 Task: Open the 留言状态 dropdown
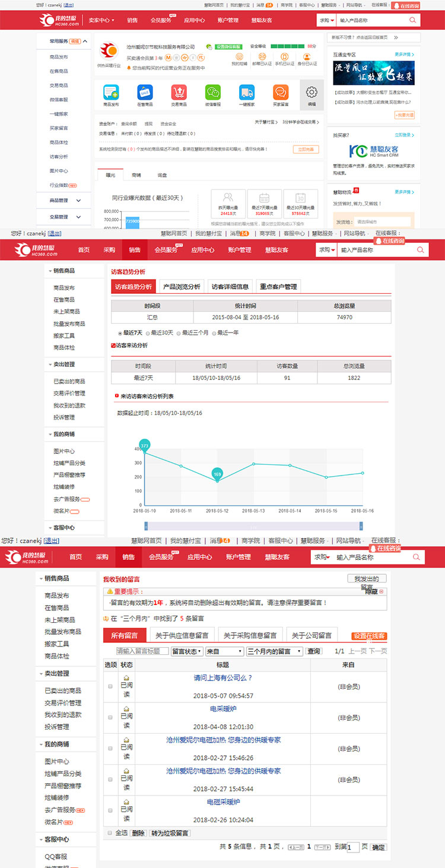187,651
